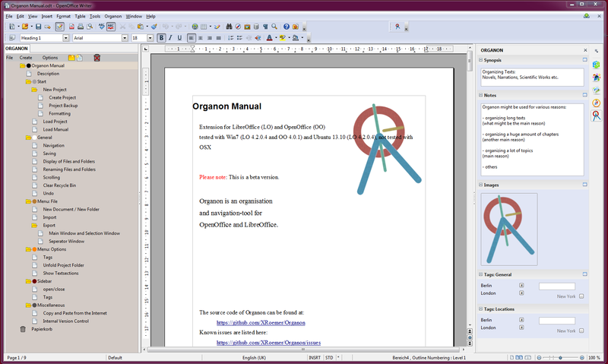This screenshot has width=608, height=364.
Task: Click the New document icon
Action: pos(12,27)
